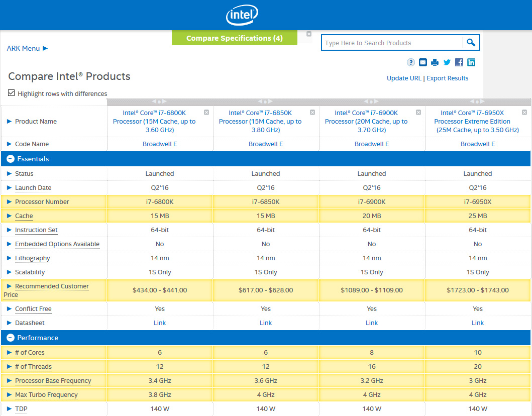The image size is (532, 416).
Task: Click the magnifying glass search icon
Action: (471, 43)
